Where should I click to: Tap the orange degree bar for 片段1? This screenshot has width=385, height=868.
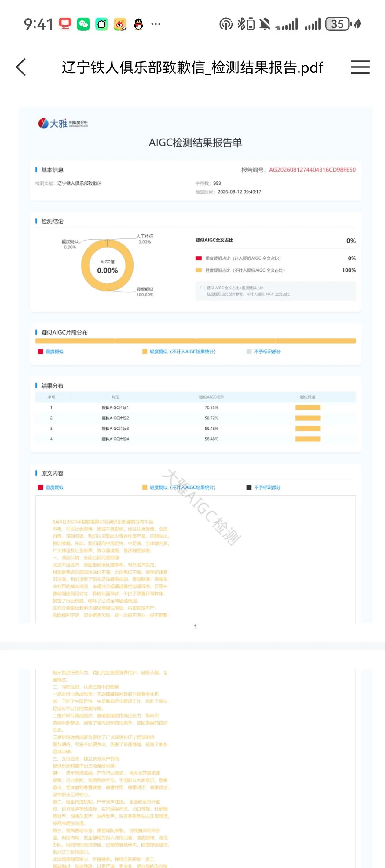tap(307, 407)
